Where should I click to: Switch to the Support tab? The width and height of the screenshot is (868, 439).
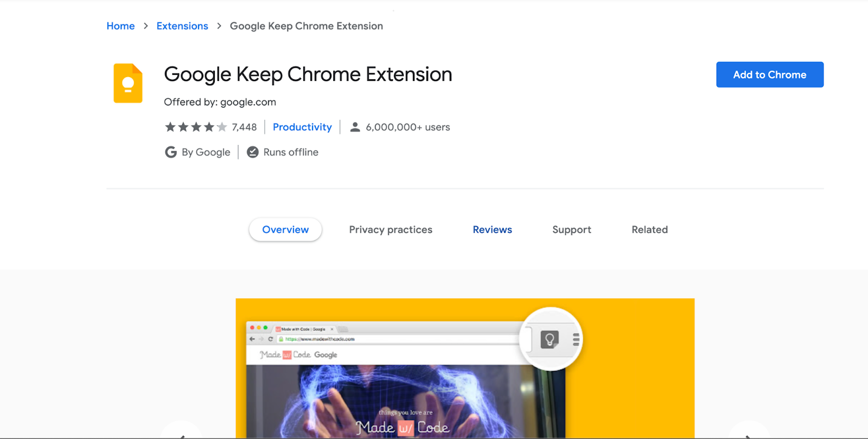pyautogui.click(x=572, y=230)
